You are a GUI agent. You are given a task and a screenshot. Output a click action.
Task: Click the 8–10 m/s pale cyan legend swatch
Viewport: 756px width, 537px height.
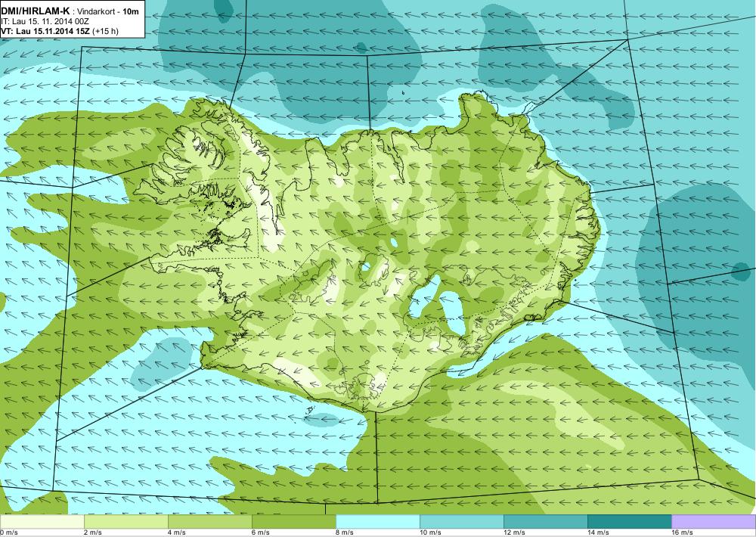377,522
